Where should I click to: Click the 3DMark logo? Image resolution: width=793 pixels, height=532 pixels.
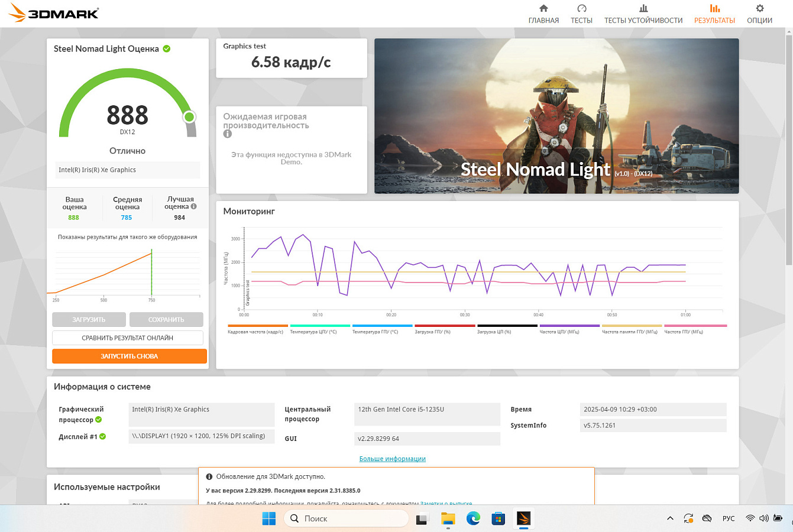click(x=54, y=13)
